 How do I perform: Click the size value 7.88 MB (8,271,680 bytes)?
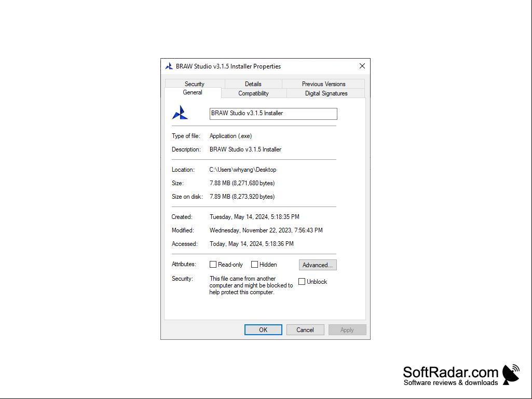pos(242,183)
